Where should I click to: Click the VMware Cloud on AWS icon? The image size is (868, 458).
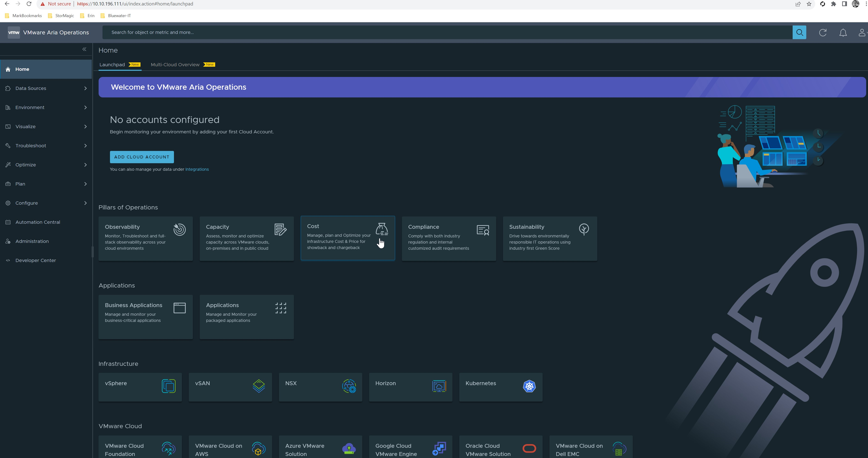click(259, 449)
